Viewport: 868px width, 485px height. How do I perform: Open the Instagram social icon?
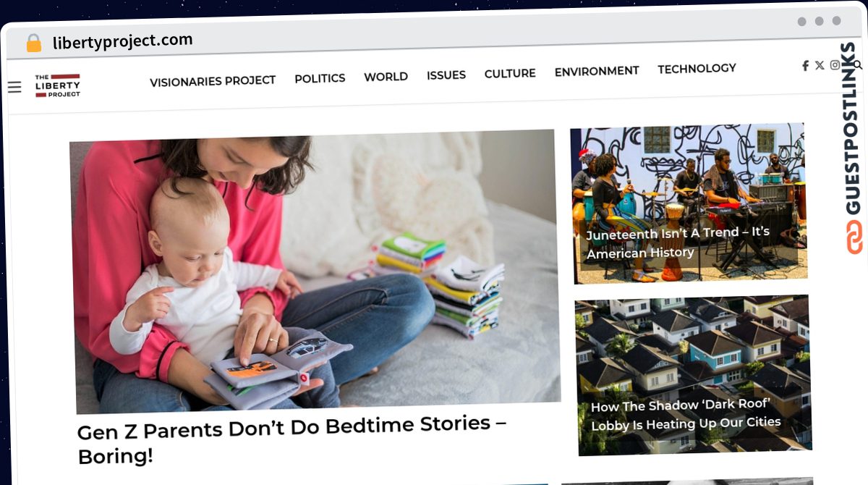pyautogui.click(x=835, y=65)
